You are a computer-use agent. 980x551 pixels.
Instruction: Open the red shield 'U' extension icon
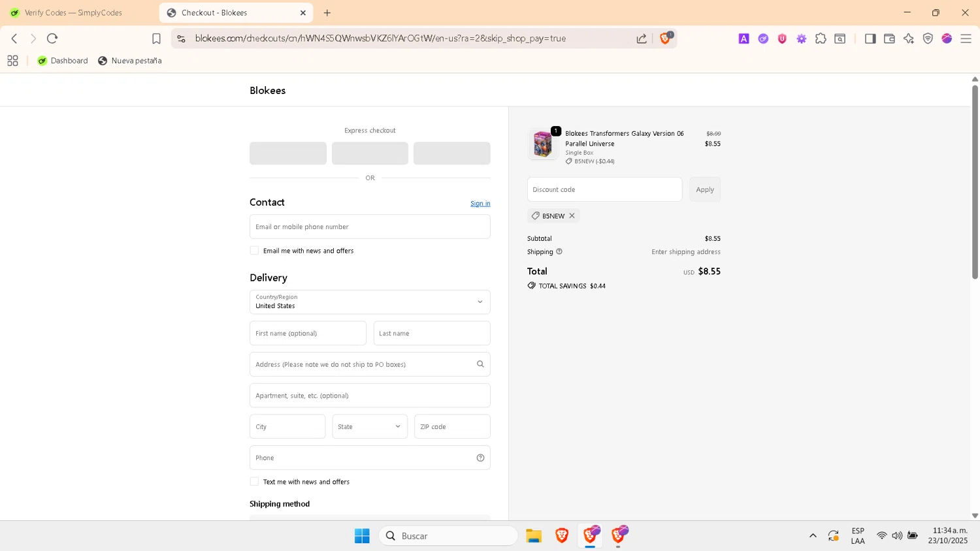(x=782, y=39)
